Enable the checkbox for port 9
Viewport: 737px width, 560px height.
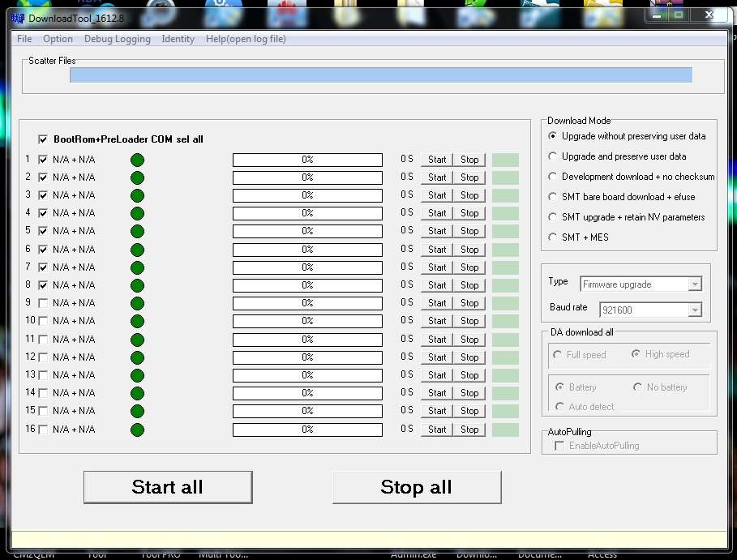(43, 303)
